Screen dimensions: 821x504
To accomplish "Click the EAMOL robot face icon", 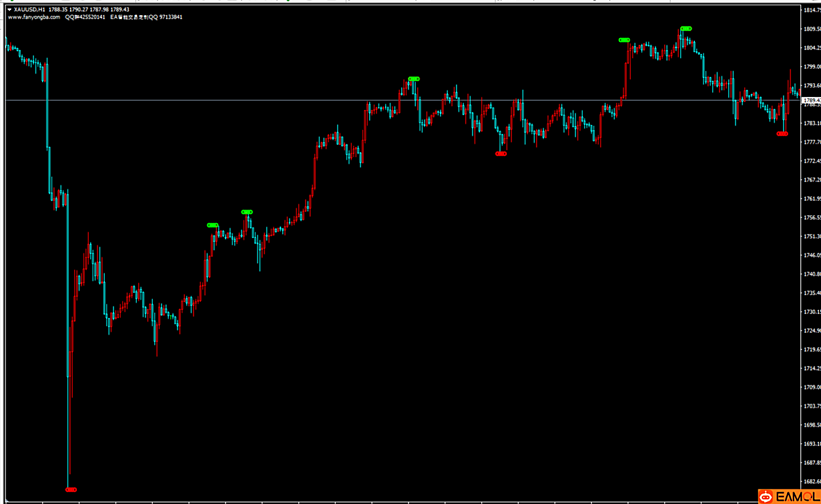I will pyautogui.click(x=766, y=497).
